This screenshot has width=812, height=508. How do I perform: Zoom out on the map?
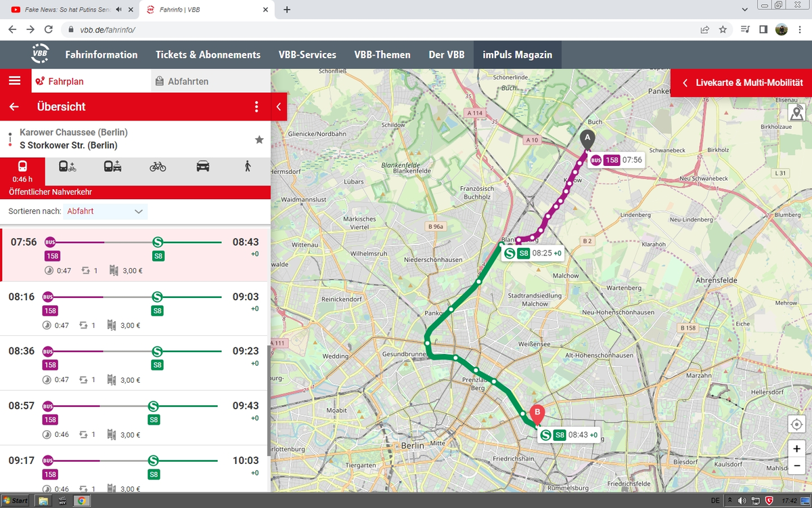tap(796, 465)
